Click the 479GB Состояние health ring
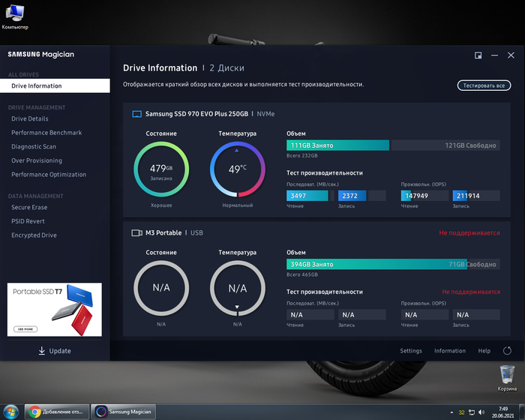525x420 pixels. pyautogui.click(x=161, y=169)
